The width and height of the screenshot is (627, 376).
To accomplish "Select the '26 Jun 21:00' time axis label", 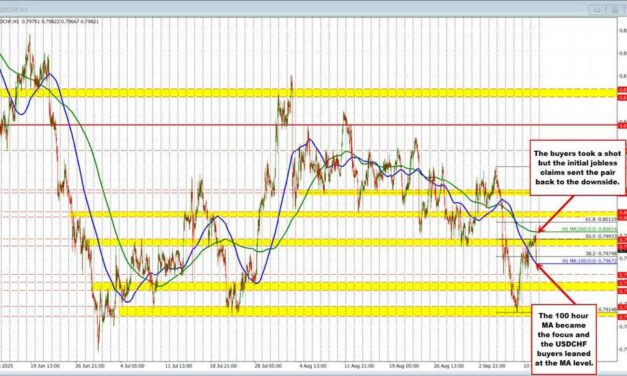I will pyautogui.click(x=90, y=366).
